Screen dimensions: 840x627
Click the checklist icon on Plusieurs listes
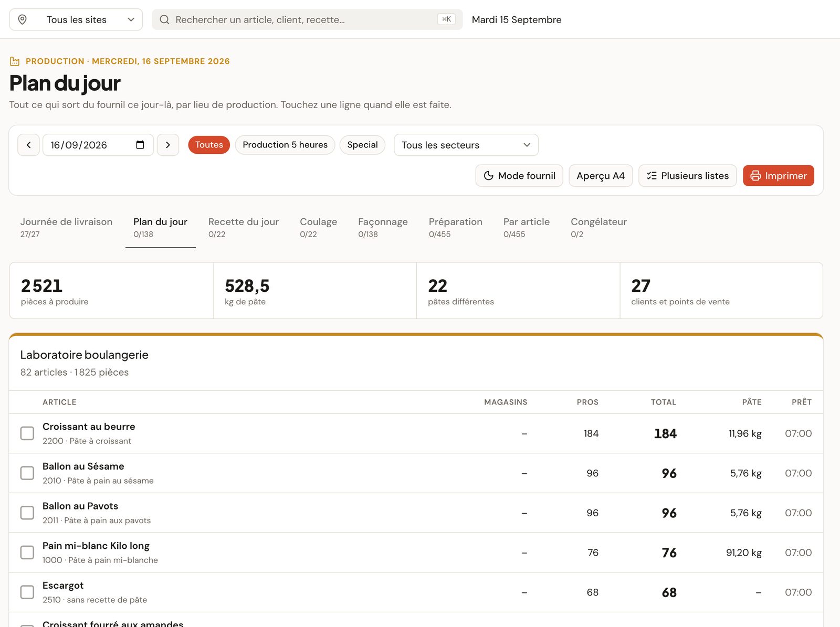coord(652,176)
